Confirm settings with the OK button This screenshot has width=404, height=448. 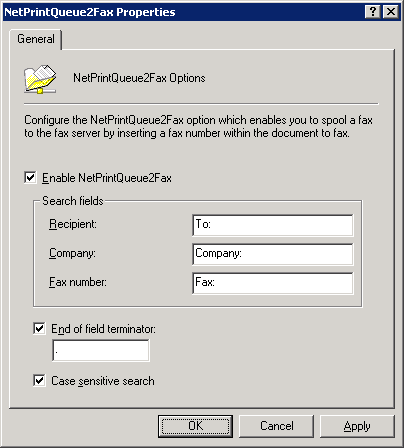point(195,426)
